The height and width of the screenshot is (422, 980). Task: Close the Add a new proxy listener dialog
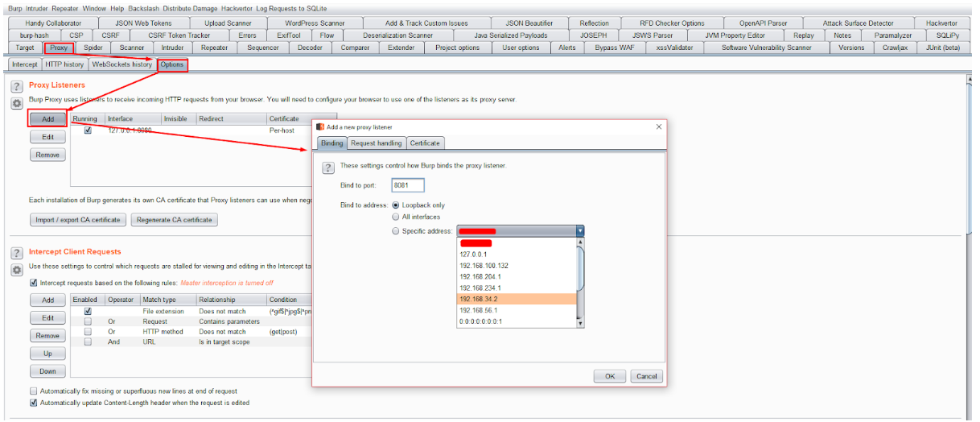[659, 126]
